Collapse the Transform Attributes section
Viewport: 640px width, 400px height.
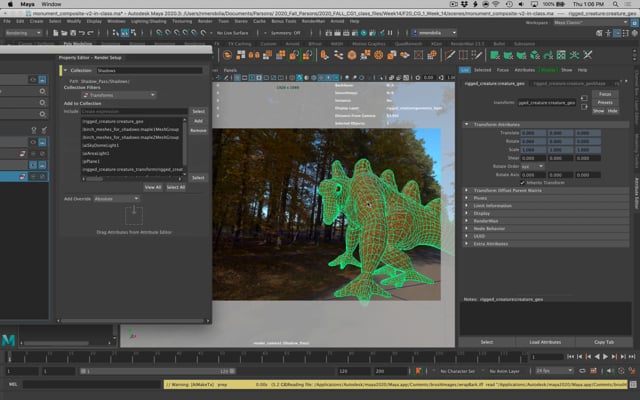click(467, 124)
